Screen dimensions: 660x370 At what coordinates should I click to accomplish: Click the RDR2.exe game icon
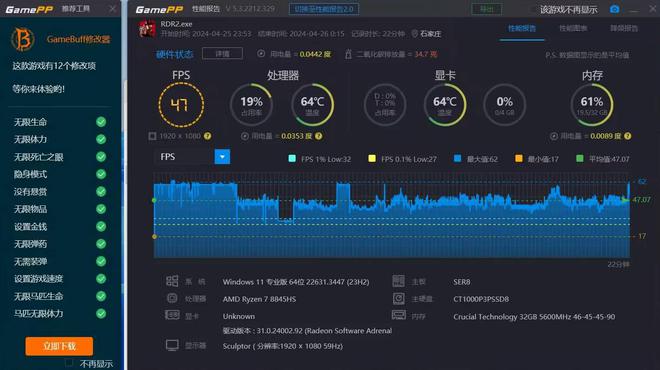click(x=147, y=29)
